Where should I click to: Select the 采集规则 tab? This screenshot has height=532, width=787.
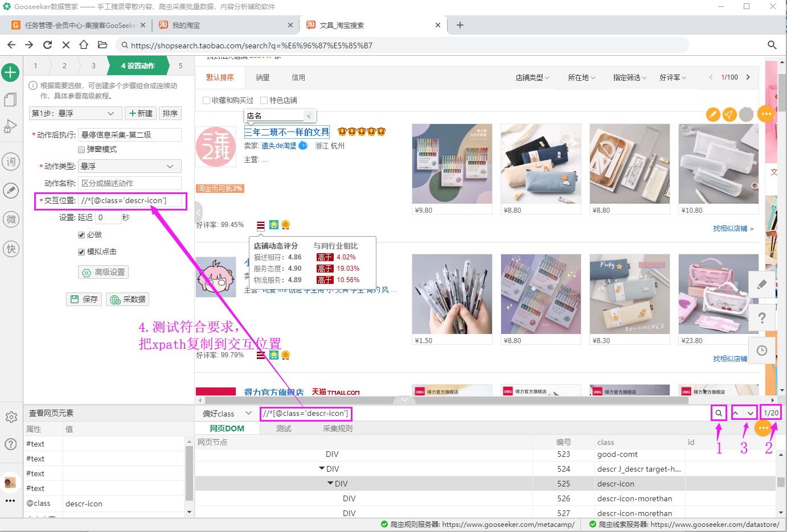tap(337, 428)
